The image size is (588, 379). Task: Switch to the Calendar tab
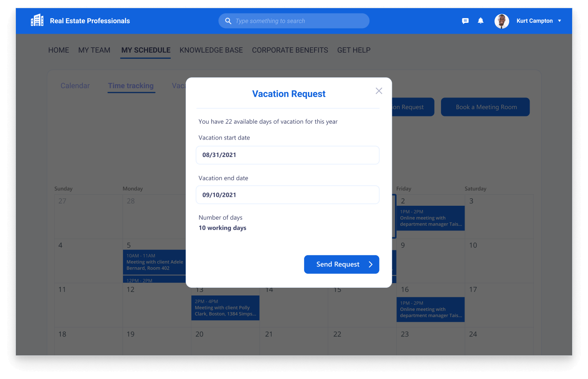pos(75,86)
